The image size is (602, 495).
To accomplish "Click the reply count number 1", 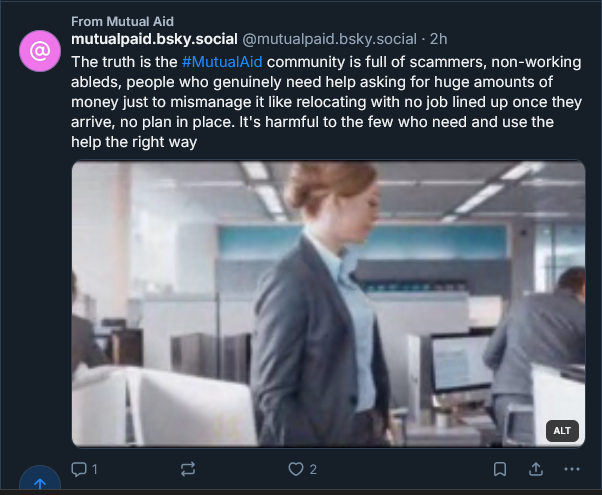I will pos(95,469).
